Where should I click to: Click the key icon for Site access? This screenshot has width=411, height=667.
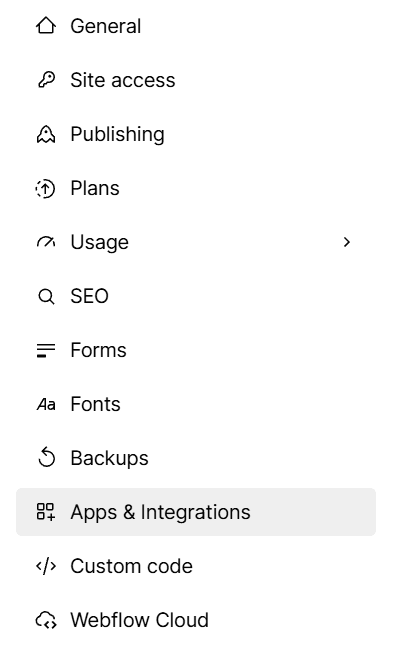(46, 80)
